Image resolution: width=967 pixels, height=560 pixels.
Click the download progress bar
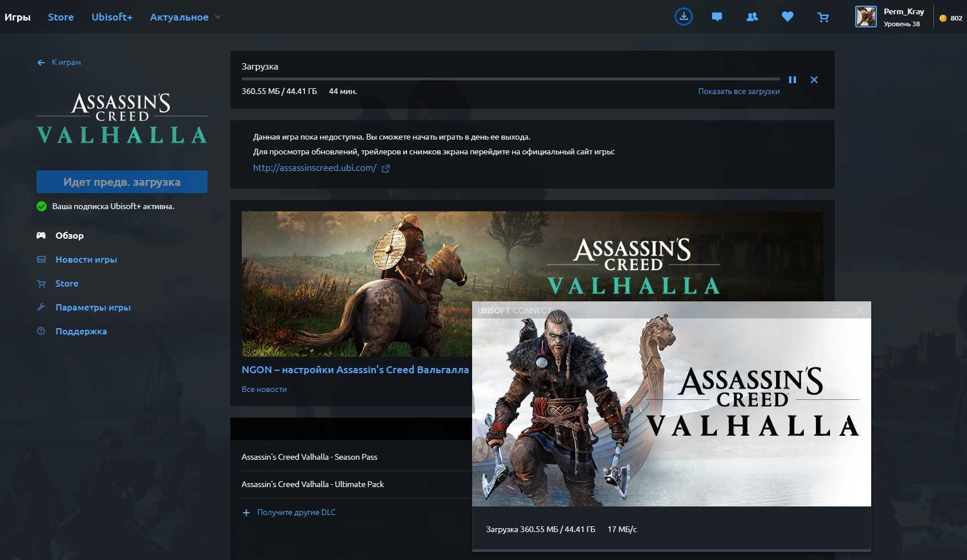click(x=511, y=79)
